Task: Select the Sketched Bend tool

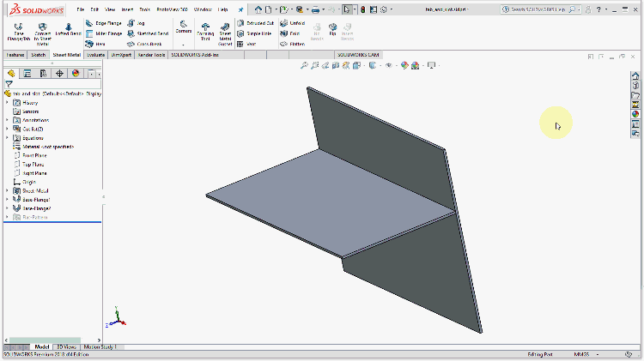Action: click(x=148, y=33)
